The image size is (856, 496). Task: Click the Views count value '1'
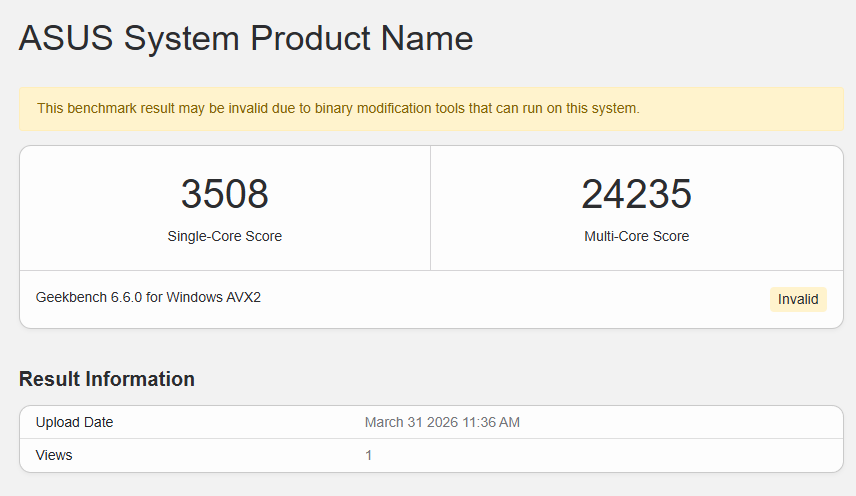pyautogui.click(x=368, y=455)
